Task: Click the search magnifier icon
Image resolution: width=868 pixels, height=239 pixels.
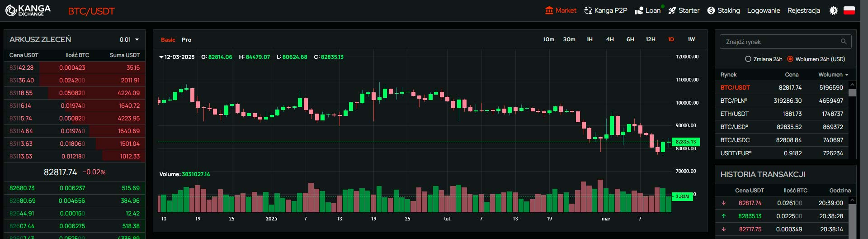Action: 844,42
